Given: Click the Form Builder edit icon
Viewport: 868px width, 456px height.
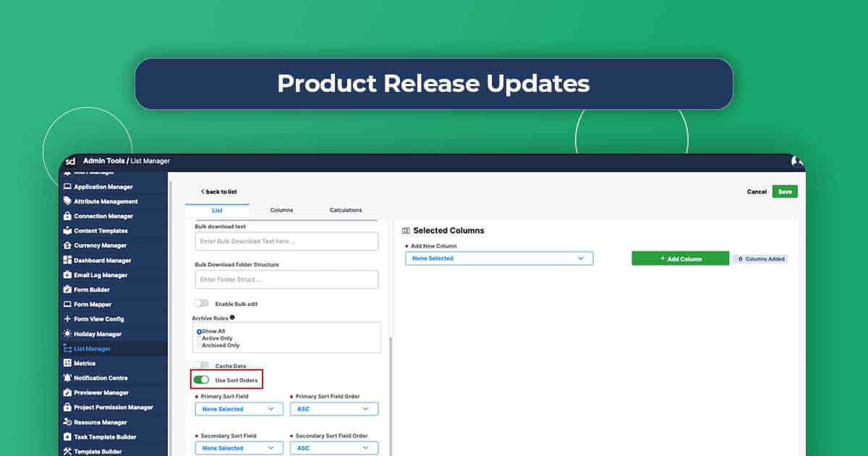Looking at the screenshot, I should point(67,290).
